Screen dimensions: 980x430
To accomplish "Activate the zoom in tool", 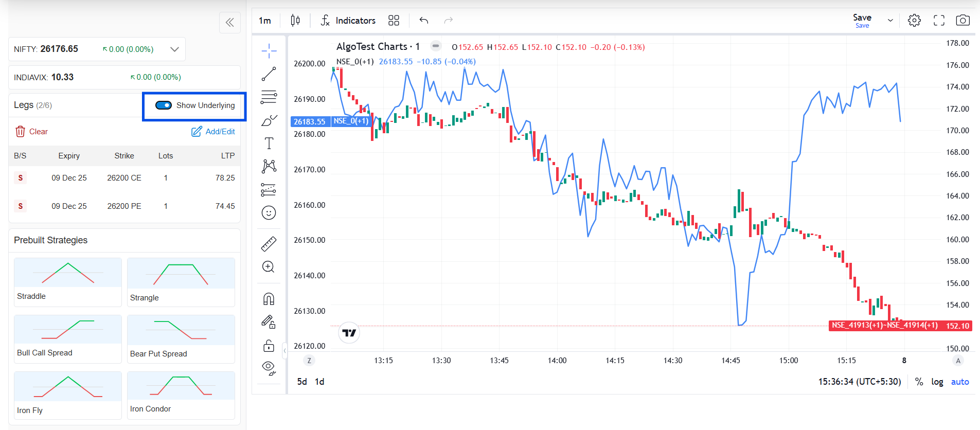I will pyautogui.click(x=269, y=267).
